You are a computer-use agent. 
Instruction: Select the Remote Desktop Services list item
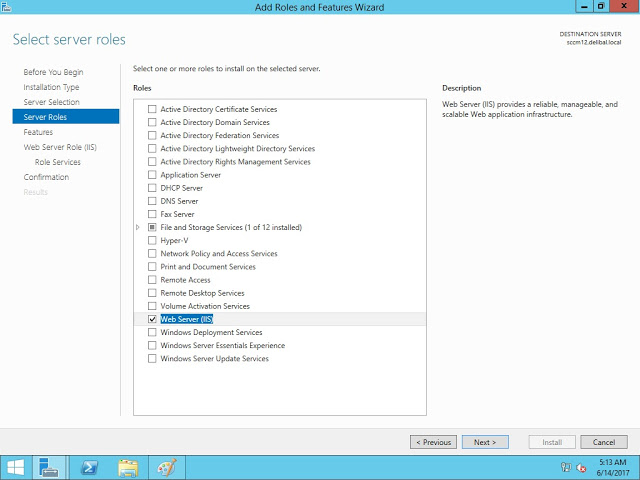(202, 293)
